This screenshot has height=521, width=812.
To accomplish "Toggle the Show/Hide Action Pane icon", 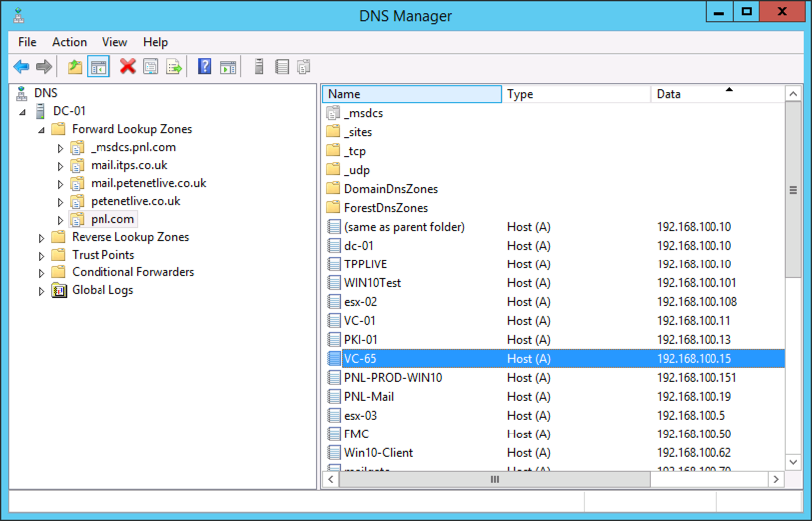I will pos(228,67).
